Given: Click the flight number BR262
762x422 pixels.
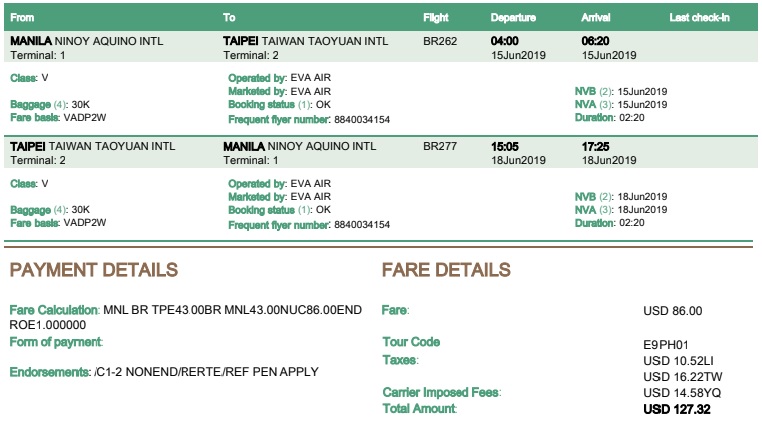Looking at the screenshot, I should click(x=440, y=41).
